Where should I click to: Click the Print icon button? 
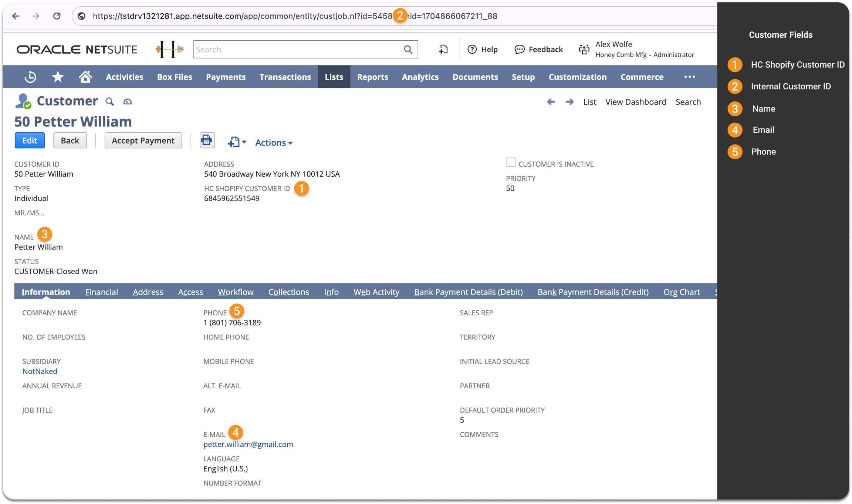(207, 140)
